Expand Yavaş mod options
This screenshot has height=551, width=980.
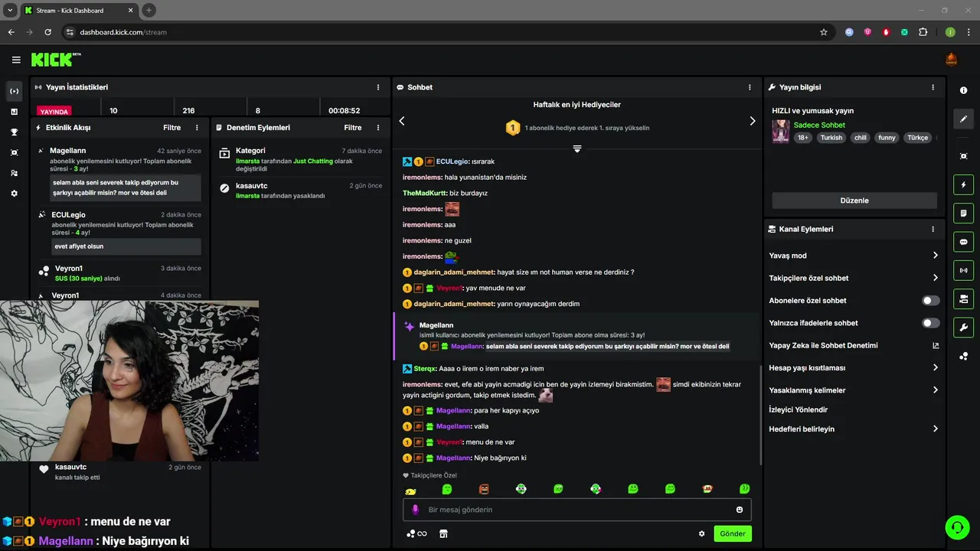935,256
